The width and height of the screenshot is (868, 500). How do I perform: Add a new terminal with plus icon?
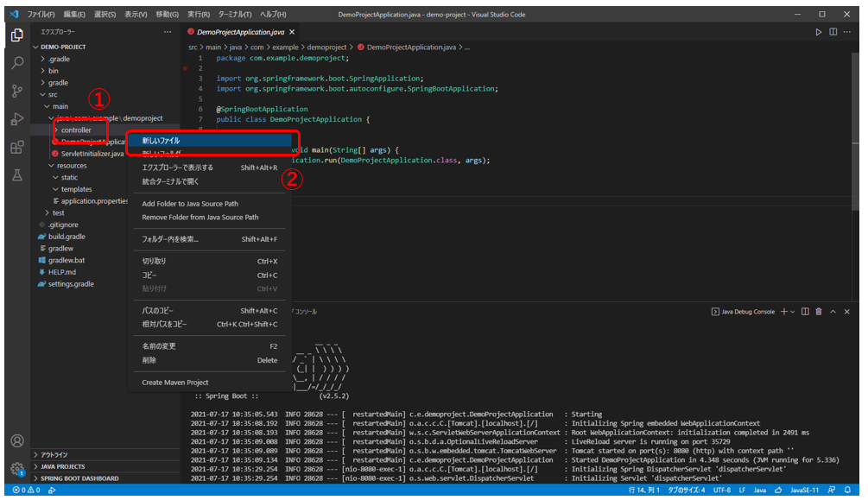(784, 312)
